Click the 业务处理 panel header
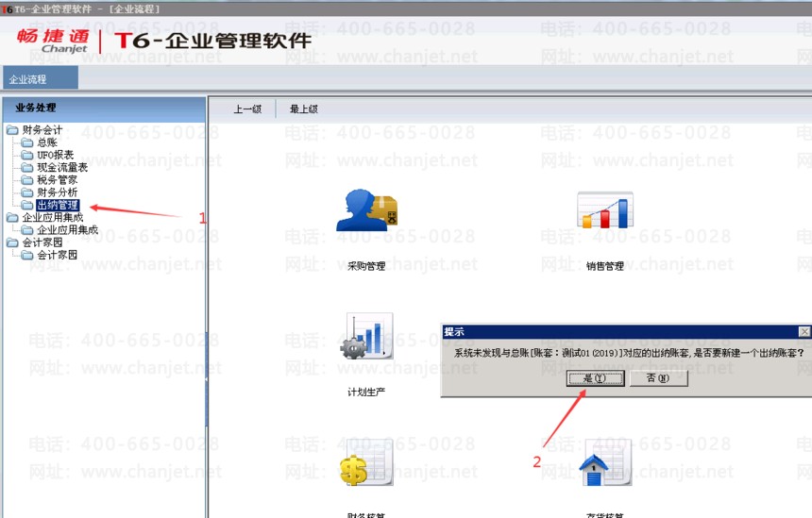Viewport: 812px width, 518px height. coord(104,108)
